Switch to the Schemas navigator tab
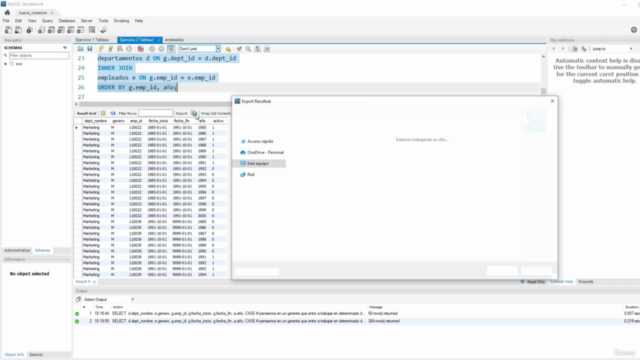 pyautogui.click(x=42, y=251)
